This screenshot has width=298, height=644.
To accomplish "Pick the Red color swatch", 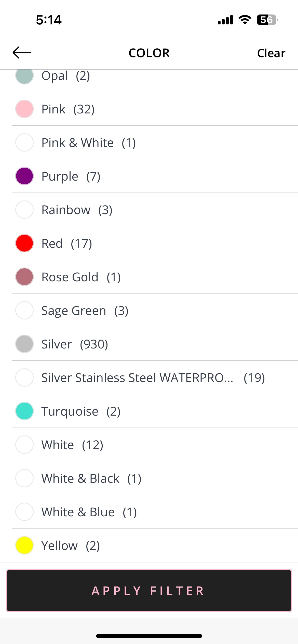I will [24, 243].
